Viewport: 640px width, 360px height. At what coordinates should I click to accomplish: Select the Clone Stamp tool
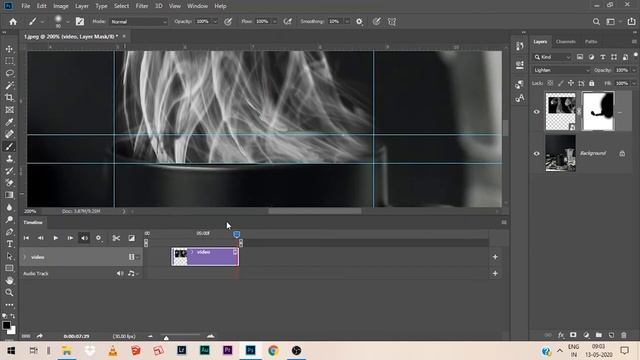tap(9, 159)
